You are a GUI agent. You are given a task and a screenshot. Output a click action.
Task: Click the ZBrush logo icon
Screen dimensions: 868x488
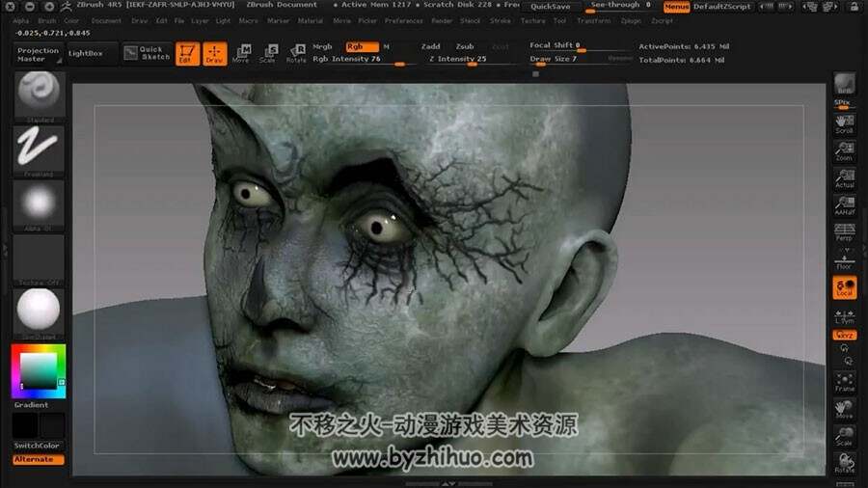click(66, 7)
